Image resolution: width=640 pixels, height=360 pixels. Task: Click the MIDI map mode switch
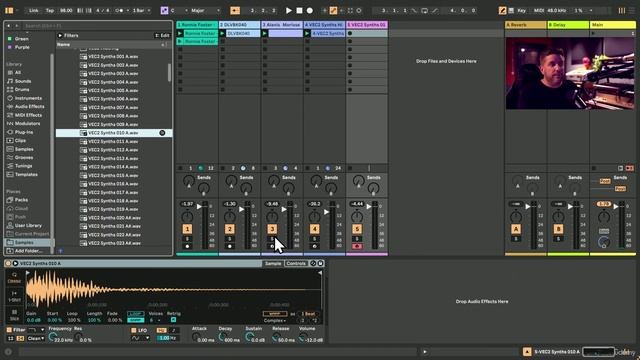coord(539,10)
